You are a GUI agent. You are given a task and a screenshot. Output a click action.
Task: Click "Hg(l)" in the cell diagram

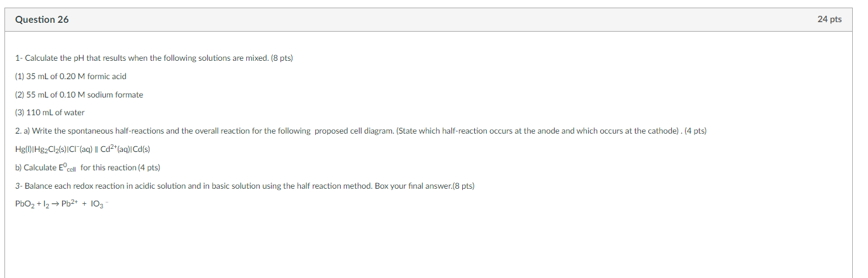[x=23, y=149]
